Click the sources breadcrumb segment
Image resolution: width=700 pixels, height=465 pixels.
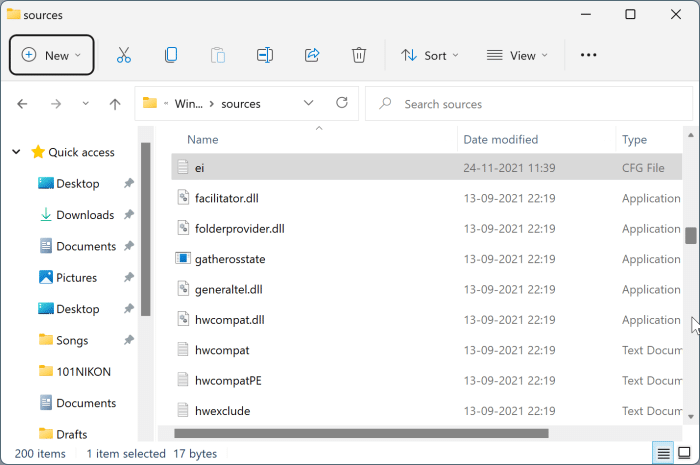[241, 104]
